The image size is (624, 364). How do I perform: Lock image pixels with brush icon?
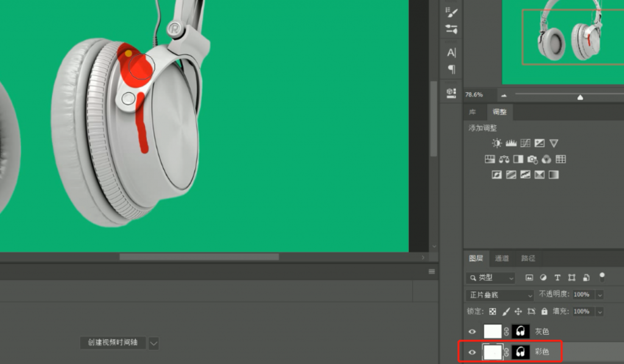(506, 312)
